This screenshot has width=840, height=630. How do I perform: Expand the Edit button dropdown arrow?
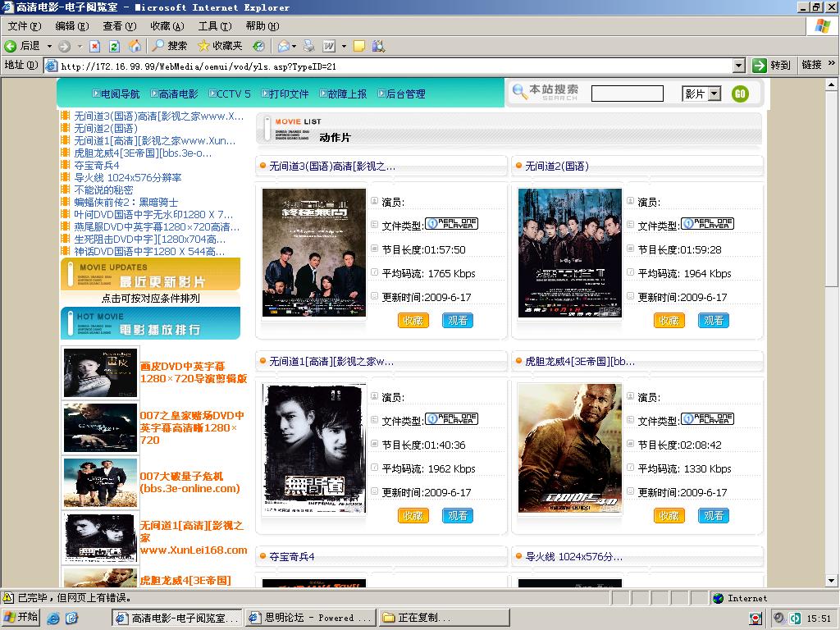click(x=344, y=46)
